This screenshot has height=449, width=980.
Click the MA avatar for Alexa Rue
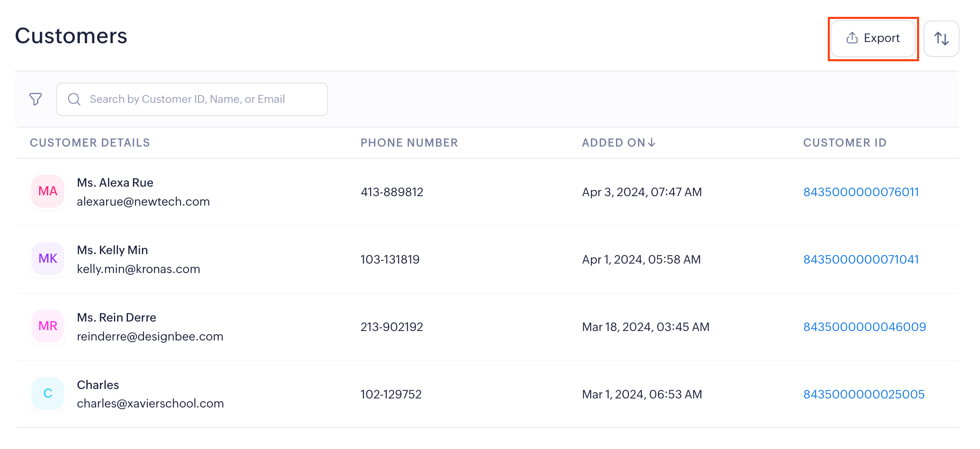point(48,191)
